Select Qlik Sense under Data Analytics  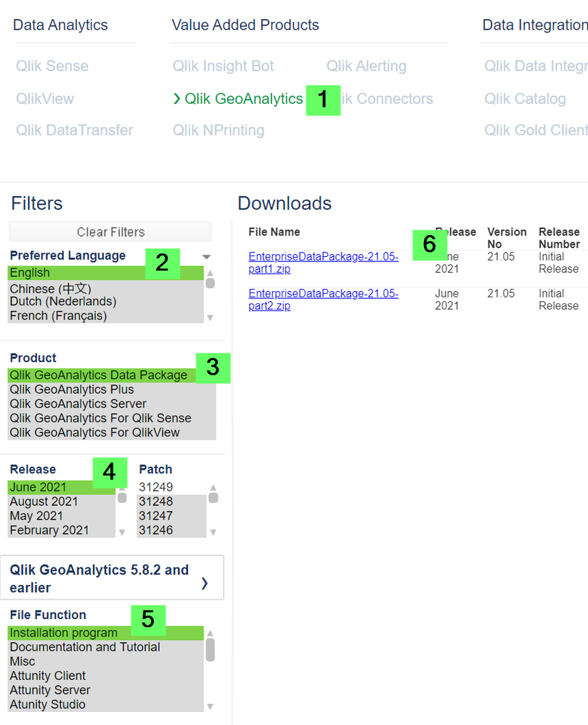click(x=52, y=66)
